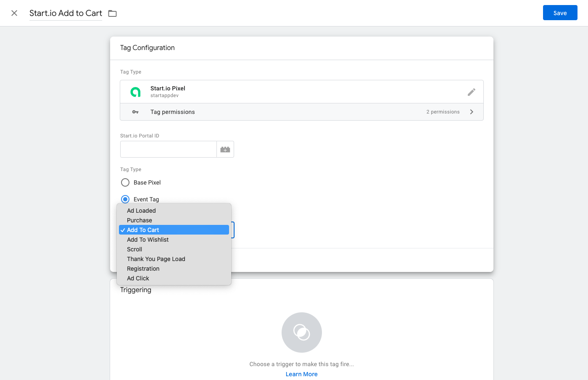Screen dimensions: 588x380
Task: Choose Ad Click from the dropdown list
Action: tap(174, 278)
